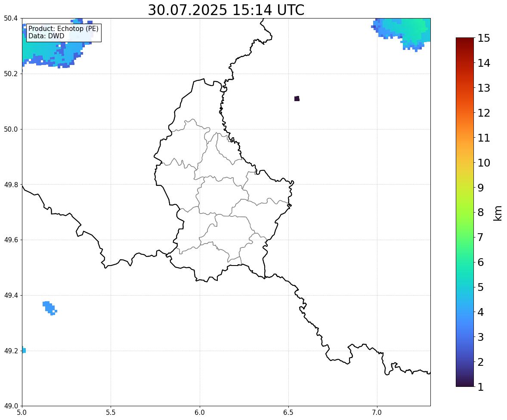Click the latitude axis label "50.0"

point(11,130)
